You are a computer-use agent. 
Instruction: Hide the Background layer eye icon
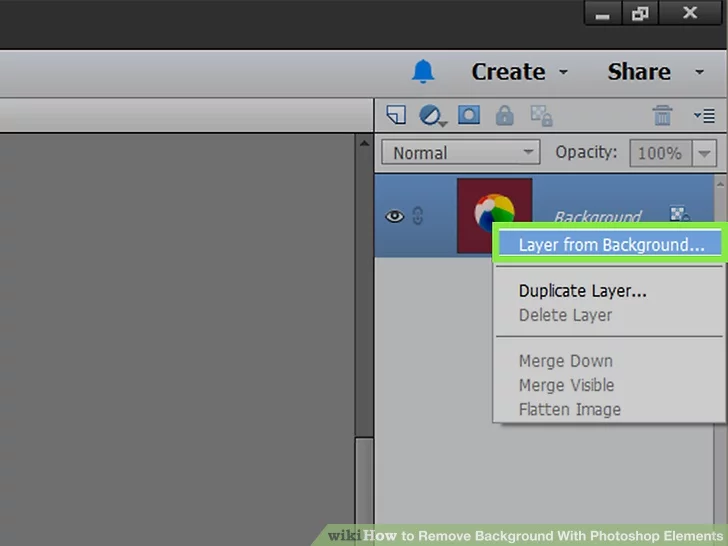[395, 216]
